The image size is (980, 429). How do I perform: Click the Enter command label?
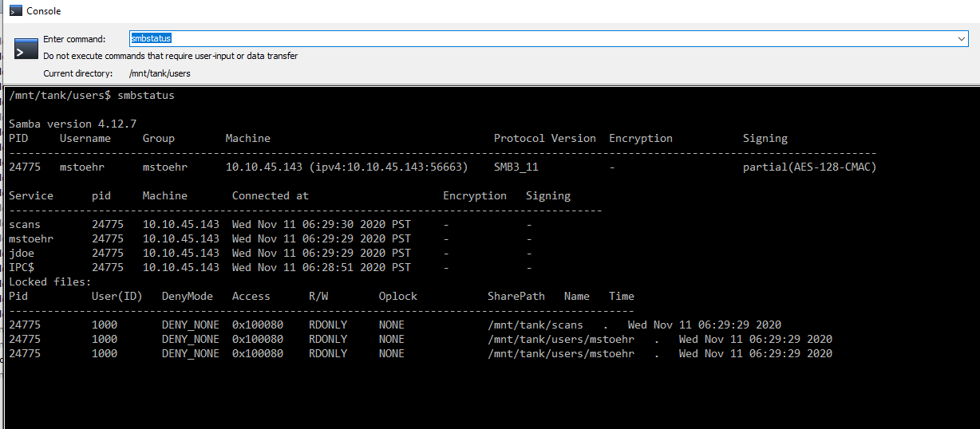74,39
